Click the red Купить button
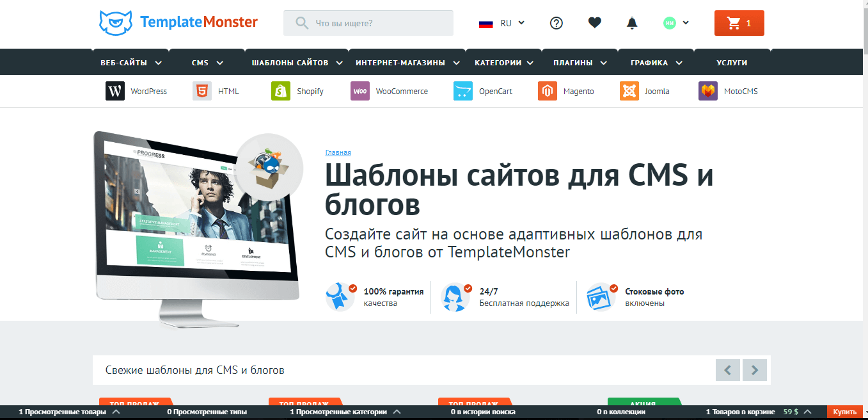This screenshot has height=420, width=868. [x=844, y=412]
